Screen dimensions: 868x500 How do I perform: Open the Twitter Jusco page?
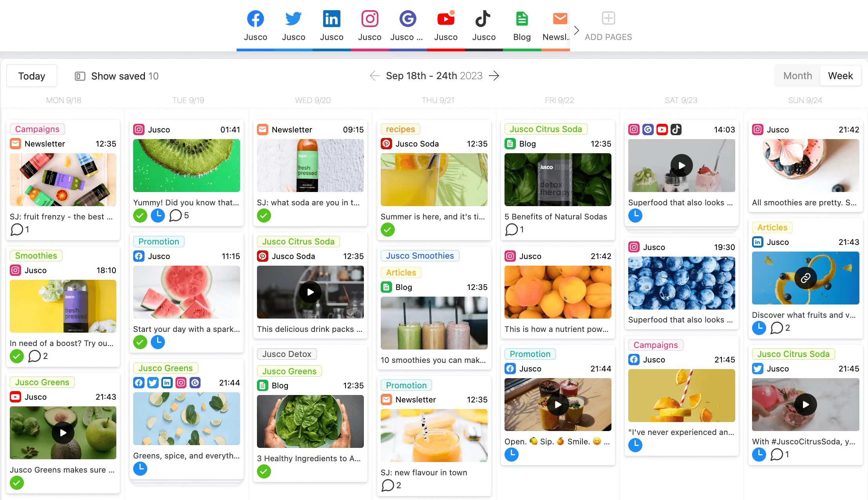click(293, 26)
